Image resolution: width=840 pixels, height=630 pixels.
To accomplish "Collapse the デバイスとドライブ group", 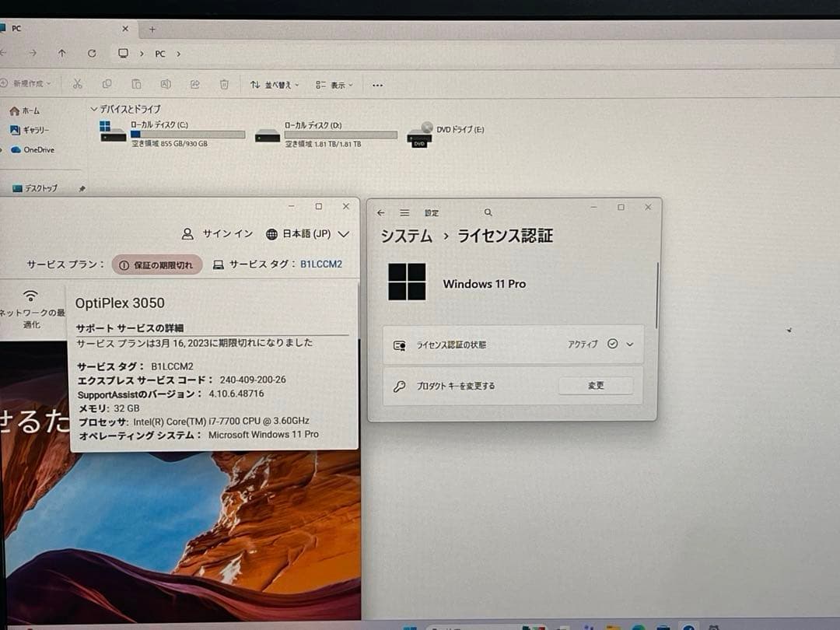I will (x=94, y=109).
